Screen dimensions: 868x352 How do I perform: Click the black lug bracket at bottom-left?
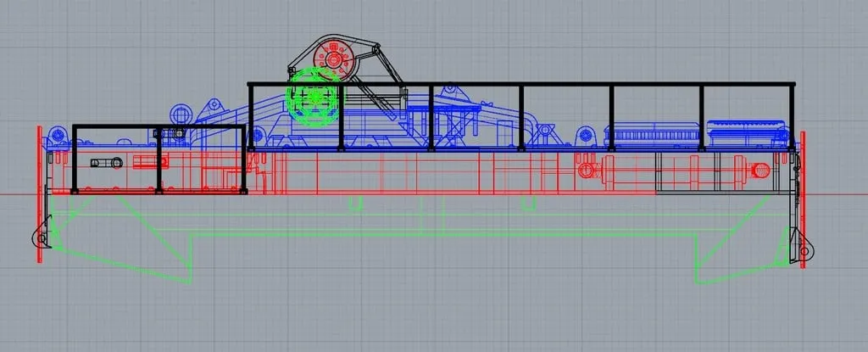[x=41, y=239]
